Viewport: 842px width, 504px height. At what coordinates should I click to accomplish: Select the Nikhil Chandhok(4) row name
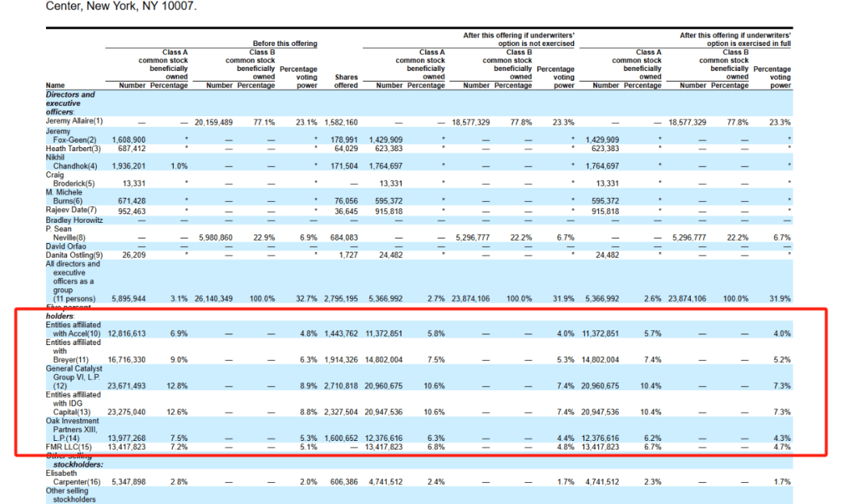(x=73, y=161)
